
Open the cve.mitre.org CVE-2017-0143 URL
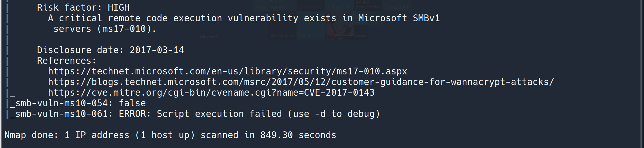pyautogui.click(x=211, y=93)
